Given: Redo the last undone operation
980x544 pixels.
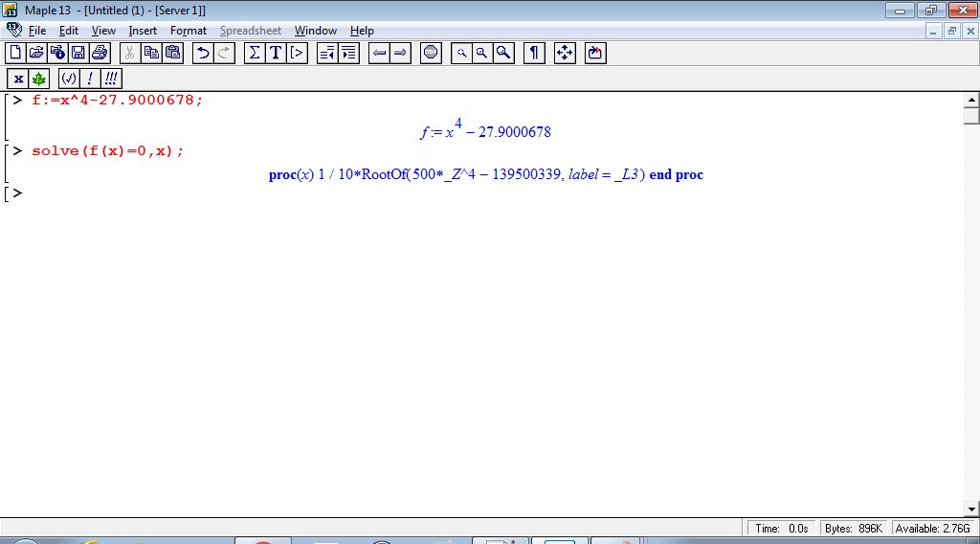Looking at the screenshot, I should point(224,53).
